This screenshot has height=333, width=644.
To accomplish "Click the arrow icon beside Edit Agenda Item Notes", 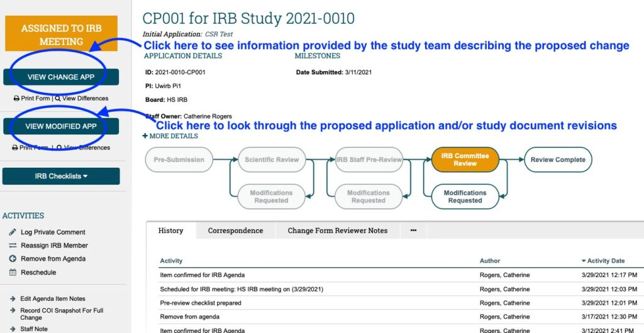I will (13, 299).
